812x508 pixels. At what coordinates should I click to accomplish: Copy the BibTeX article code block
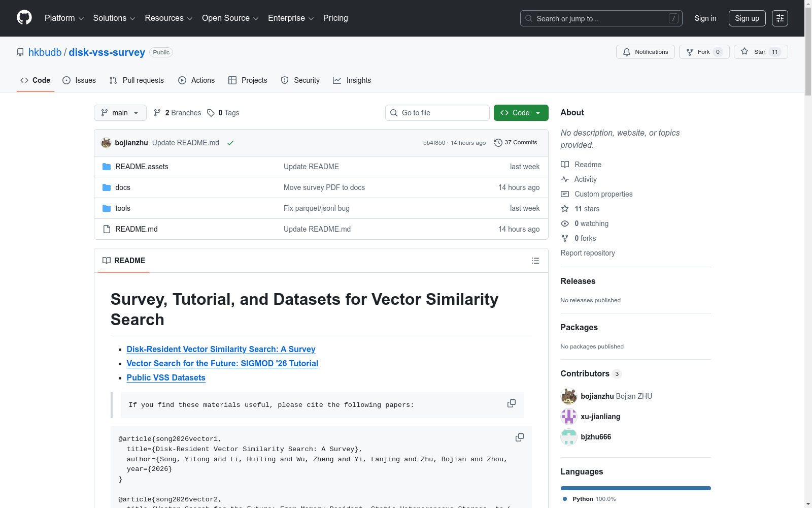point(520,437)
